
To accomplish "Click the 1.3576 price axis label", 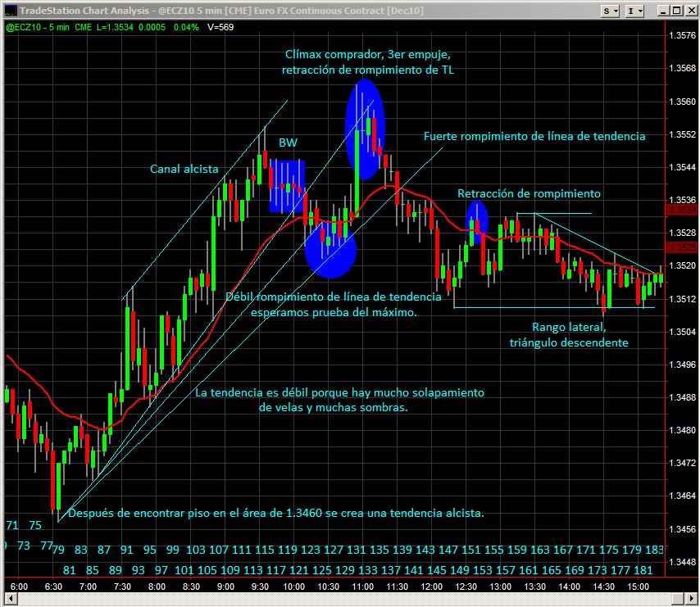I will tap(683, 35).
